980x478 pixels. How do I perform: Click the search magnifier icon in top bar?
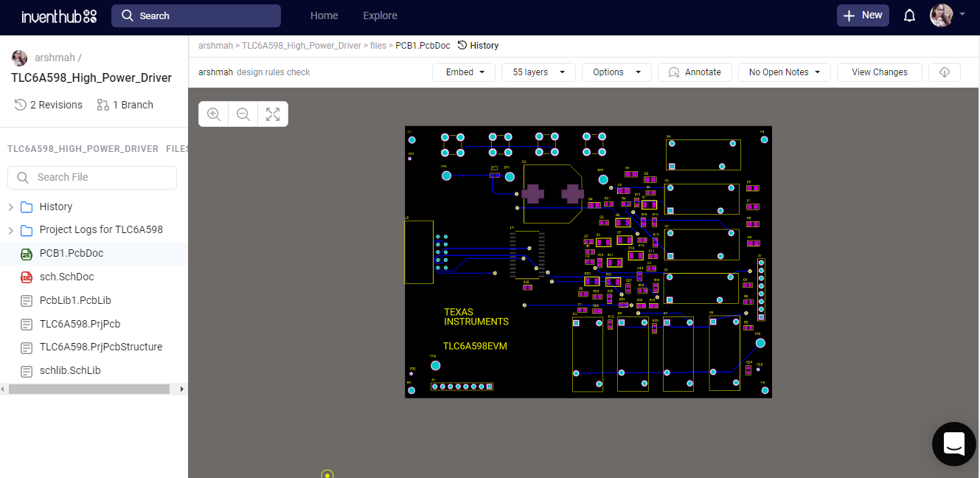pyautogui.click(x=128, y=15)
